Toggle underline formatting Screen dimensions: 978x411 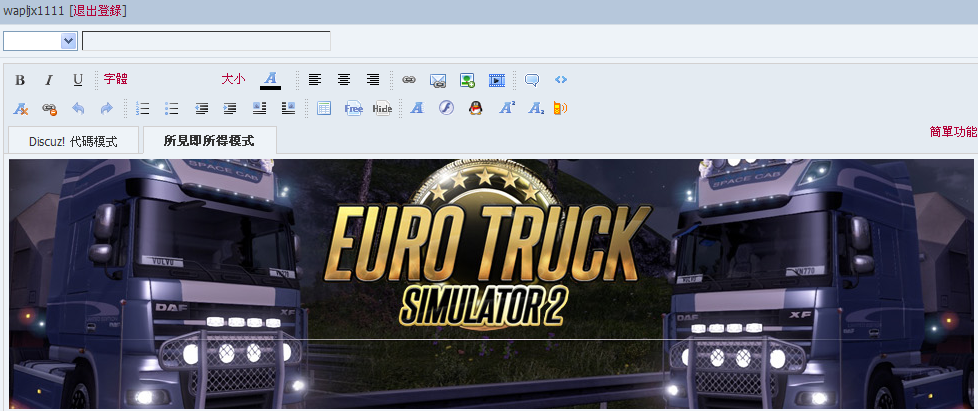77,80
